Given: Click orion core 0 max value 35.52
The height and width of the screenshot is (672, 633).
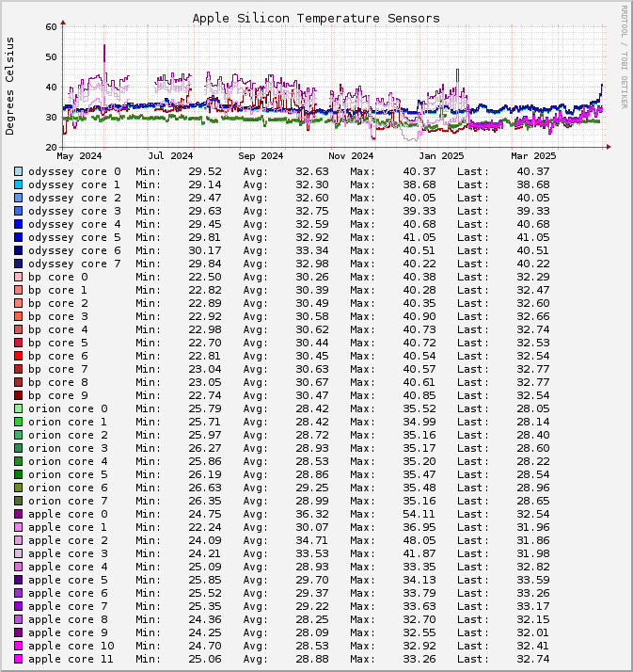Looking at the screenshot, I should click(x=419, y=408).
